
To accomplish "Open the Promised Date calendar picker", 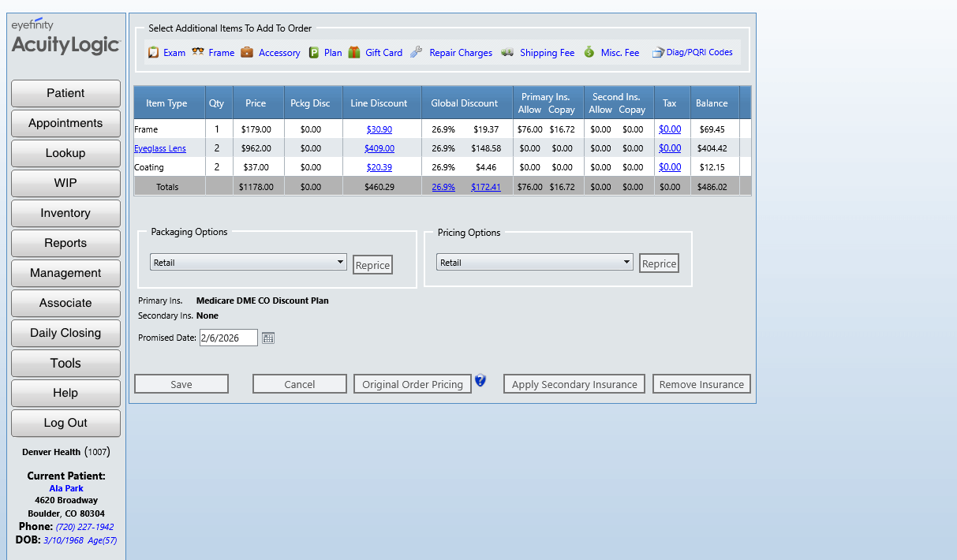I will tap(268, 338).
